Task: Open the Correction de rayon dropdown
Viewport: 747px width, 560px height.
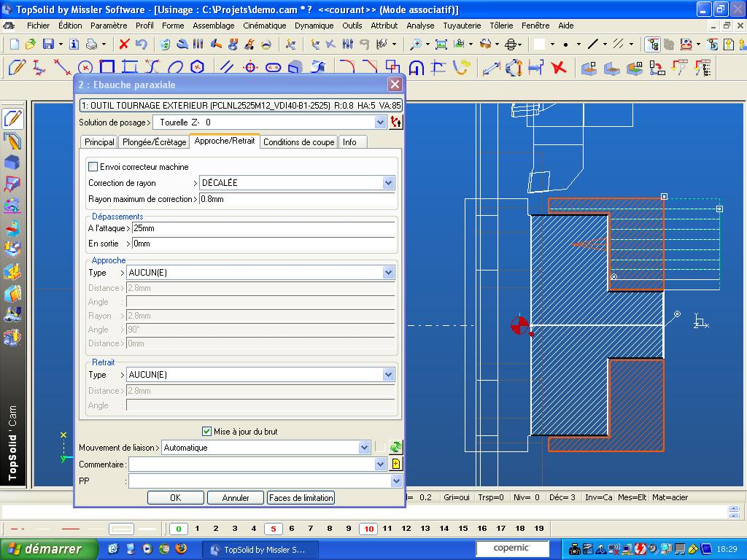Action: [388, 183]
